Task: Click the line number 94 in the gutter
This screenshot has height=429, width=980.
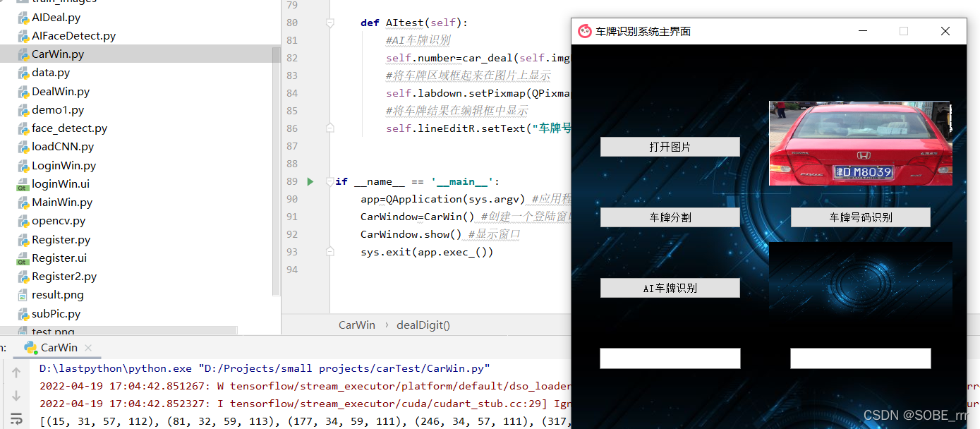Action: coord(291,270)
